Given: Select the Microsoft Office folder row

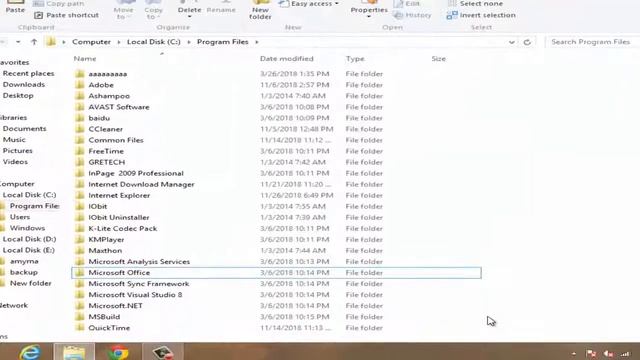Looking at the screenshot, I should [276, 273].
